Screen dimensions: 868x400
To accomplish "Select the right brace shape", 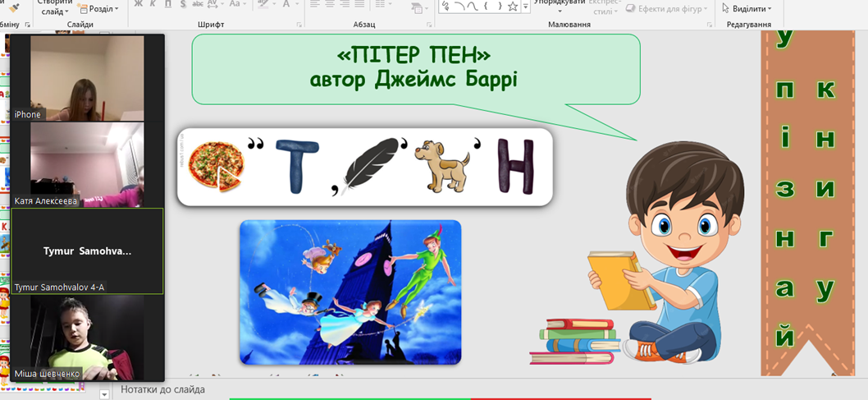I will [x=499, y=6].
